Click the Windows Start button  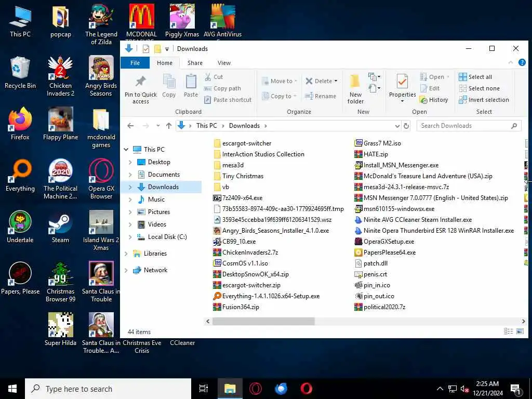click(12, 389)
